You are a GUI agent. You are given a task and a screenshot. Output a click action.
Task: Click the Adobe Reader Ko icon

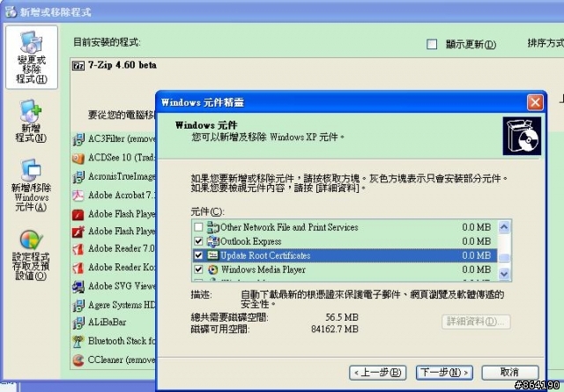pyautogui.click(x=78, y=268)
